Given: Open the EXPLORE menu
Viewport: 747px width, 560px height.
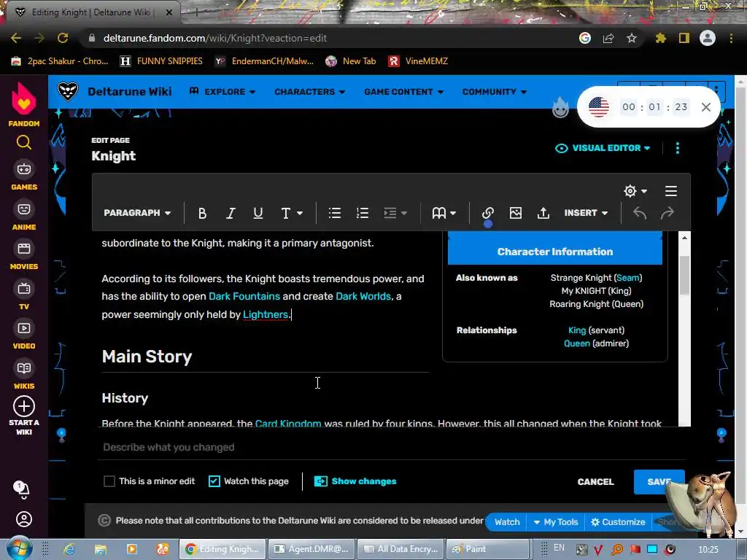Looking at the screenshot, I should click(222, 91).
